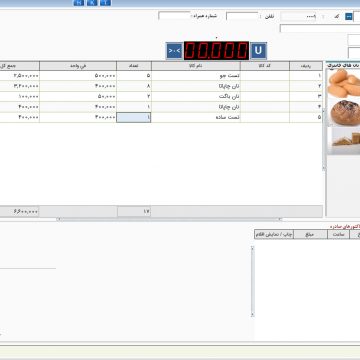360x360 pixels.
Task: Click the ساعت column header in invoices list
Action: pos(338,234)
